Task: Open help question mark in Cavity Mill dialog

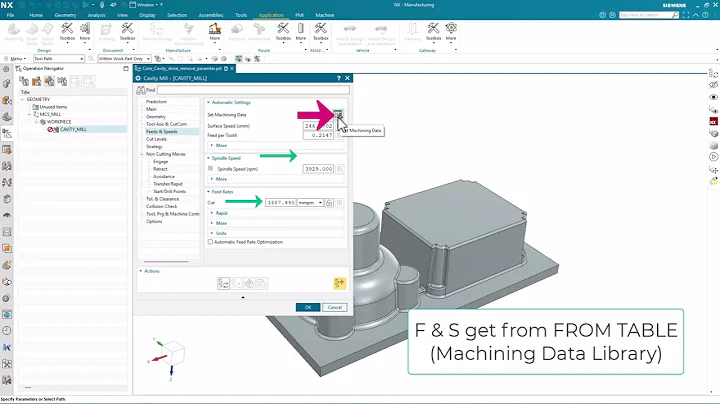Action: (x=339, y=78)
